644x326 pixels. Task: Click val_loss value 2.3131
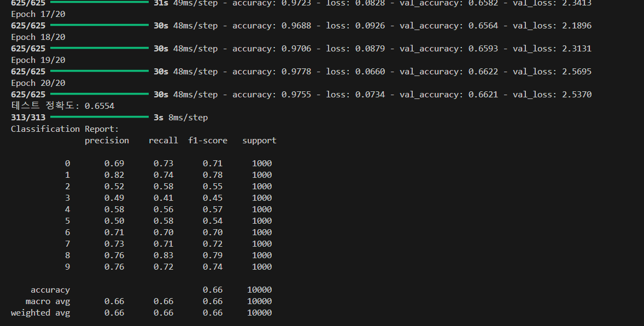click(577, 49)
